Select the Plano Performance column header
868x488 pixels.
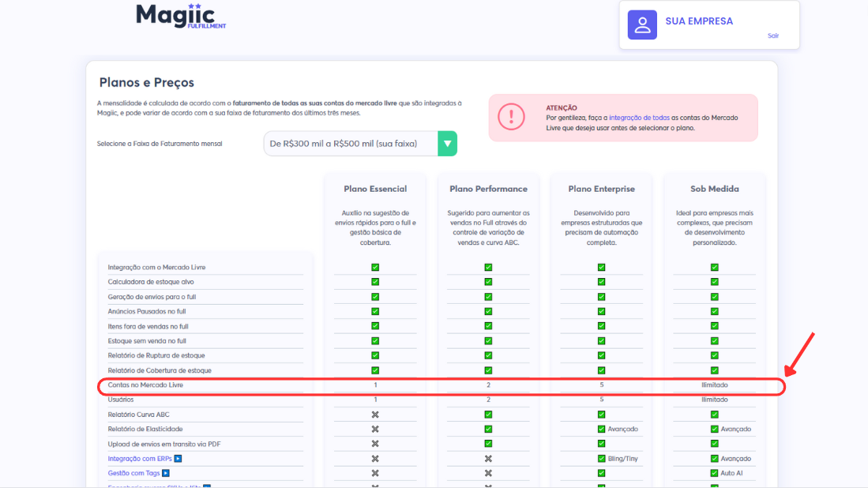[488, 189]
